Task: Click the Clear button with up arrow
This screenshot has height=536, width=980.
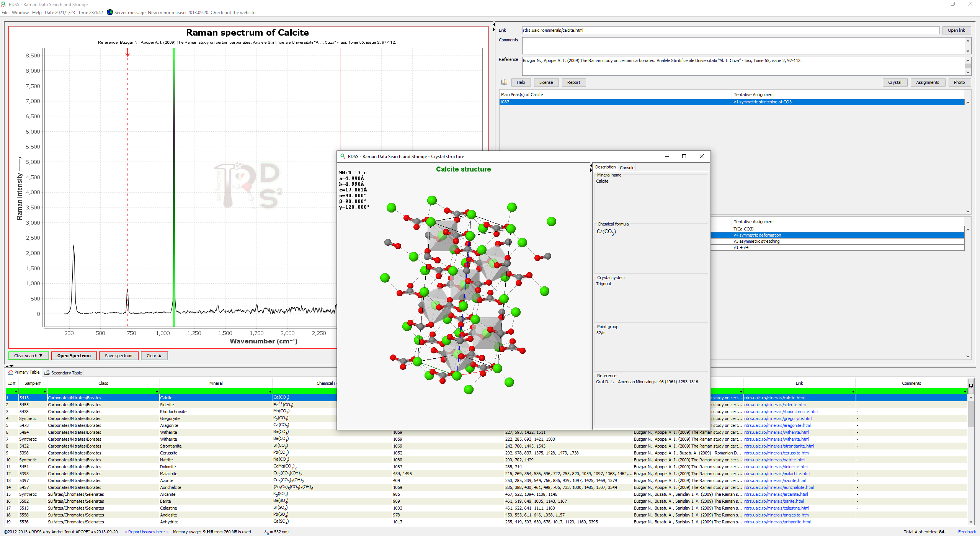Action: click(154, 356)
